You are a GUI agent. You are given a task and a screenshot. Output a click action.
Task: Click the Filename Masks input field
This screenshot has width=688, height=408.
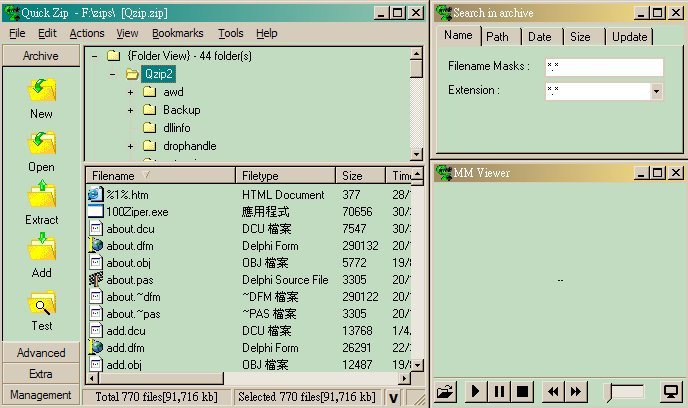coord(604,67)
